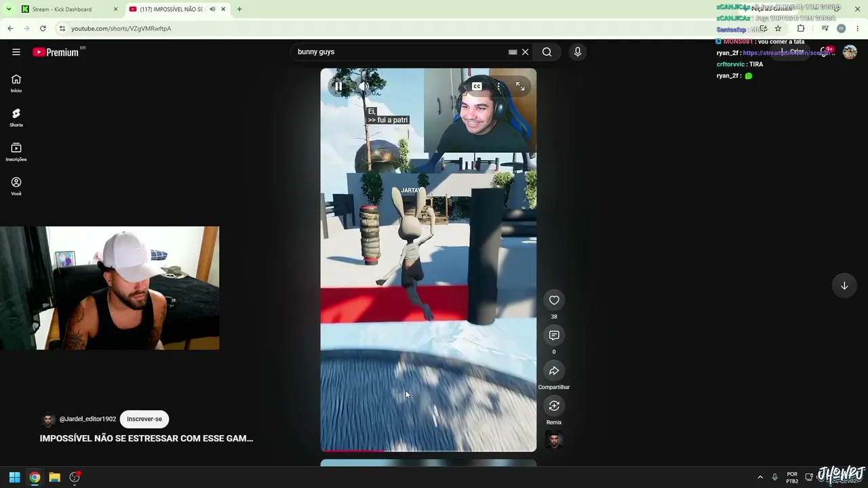Share the Short via Compartilhar
The height and width of the screenshot is (488, 868).
pyautogui.click(x=554, y=371)
